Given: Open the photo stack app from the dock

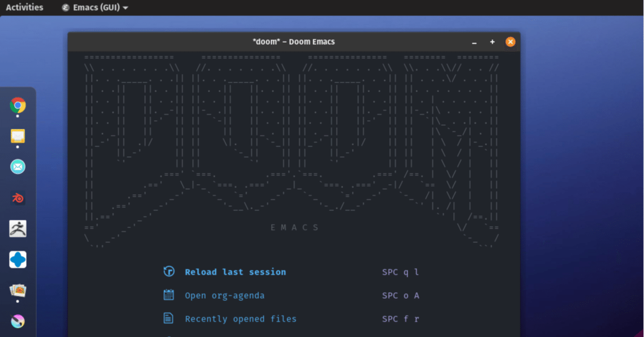Looking at the screenshot, I should 18,290.
